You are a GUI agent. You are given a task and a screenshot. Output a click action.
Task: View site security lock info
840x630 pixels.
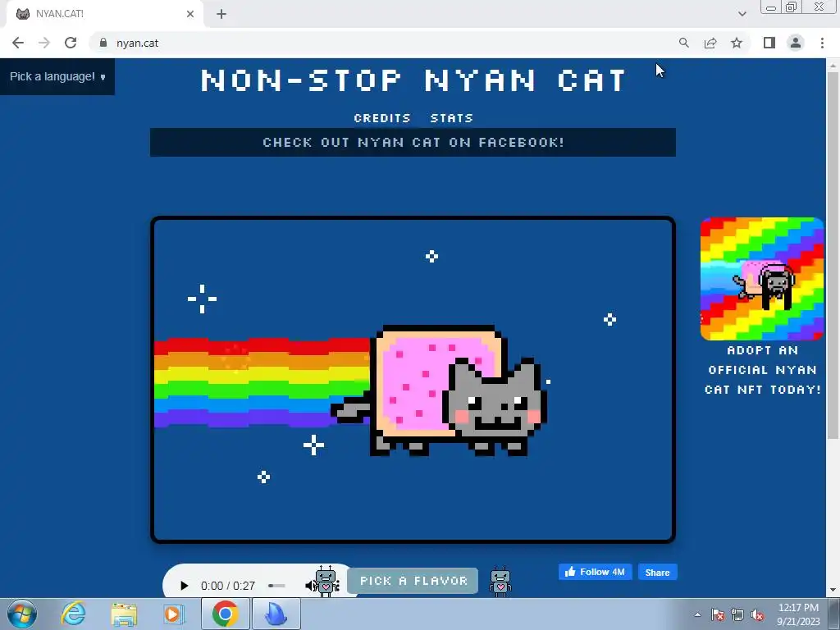coord(103,43)
